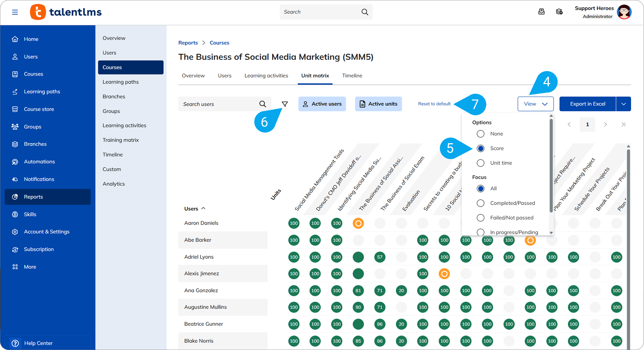Toggle Users column sort arrow
Screen dimensions: 644x350
pos(203,208)
